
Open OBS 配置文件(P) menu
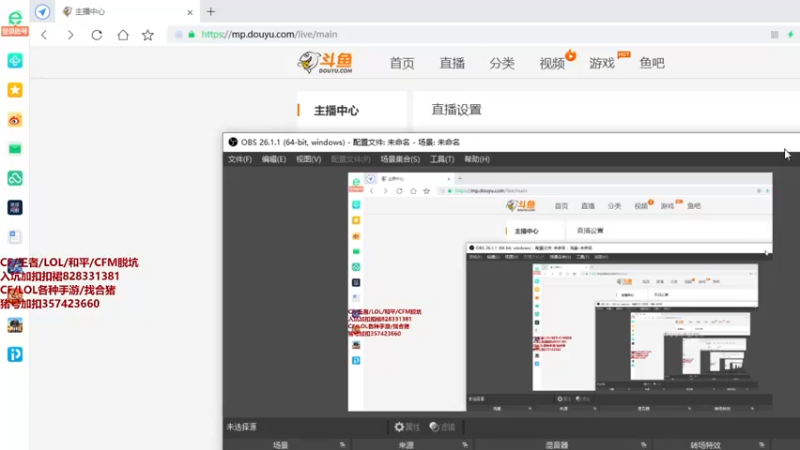pyautogui.click(x=351, y=159)
